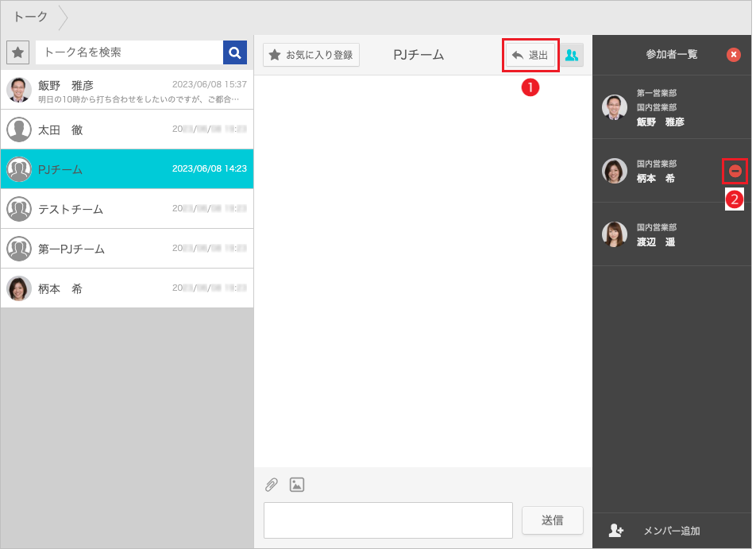The height and width of the screenshot is (549, 756).
Task: Click the paperclip attach file icon
Action: click(x=272, y=485)
